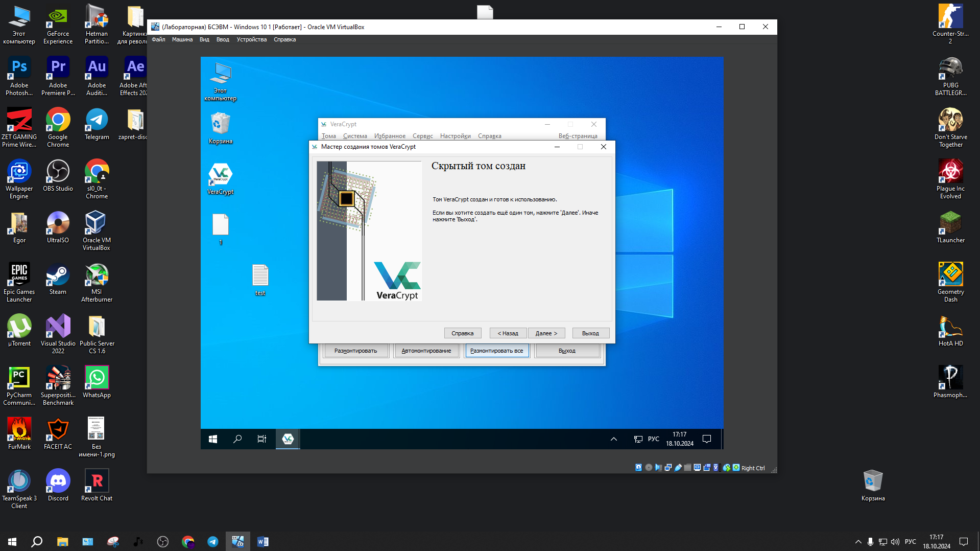980x551 pixels.
Task: Open the guest notification center icon
Action: pyautogui.click(x=707, y=439)
